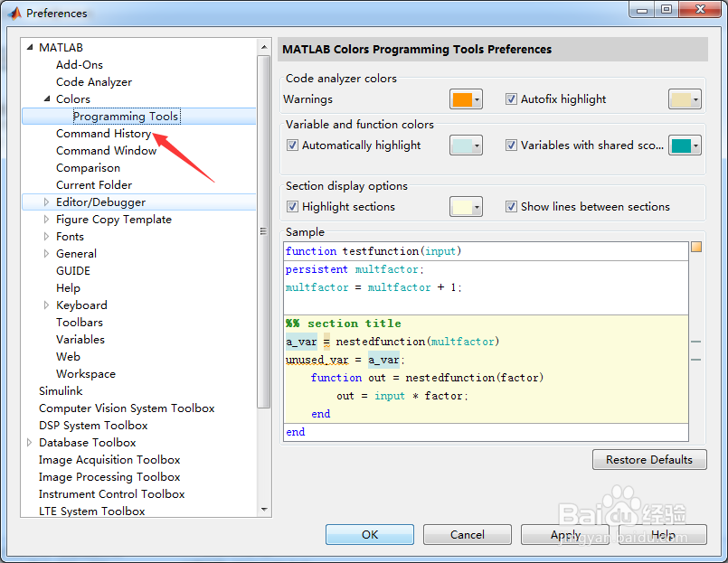Expand the Database Toolbox node
Image resolution: width=728 pixels, height=563 pixels.
[x=29, y=442]
